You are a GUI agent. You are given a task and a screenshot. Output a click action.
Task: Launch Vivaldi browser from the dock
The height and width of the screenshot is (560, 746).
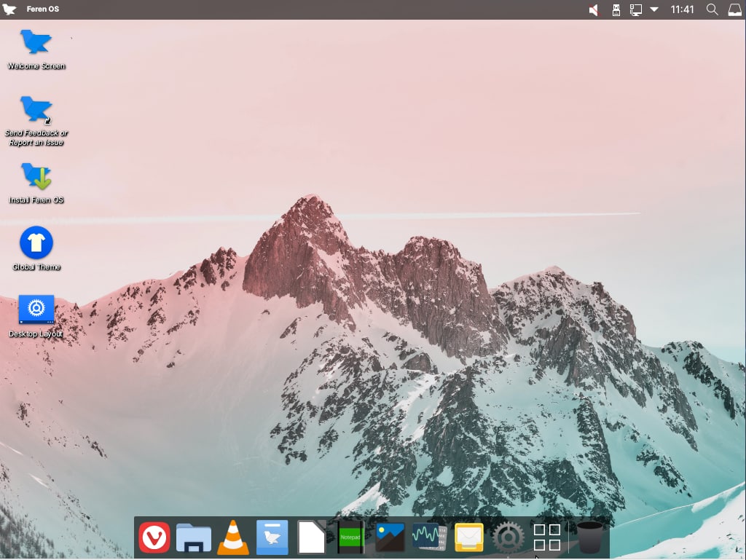(154, 537)
